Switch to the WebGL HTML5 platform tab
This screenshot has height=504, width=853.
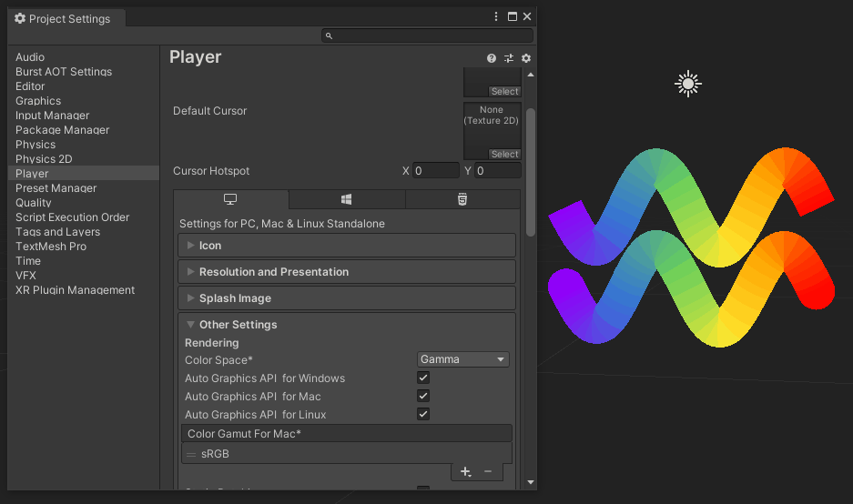pos(462,199)
